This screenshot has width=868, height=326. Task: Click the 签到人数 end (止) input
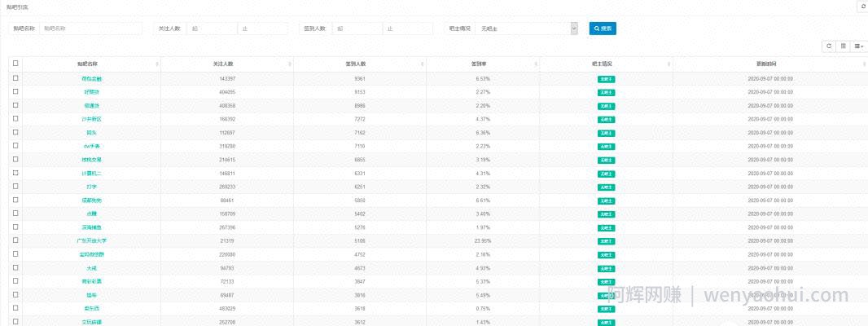click(x=408, y=29)
